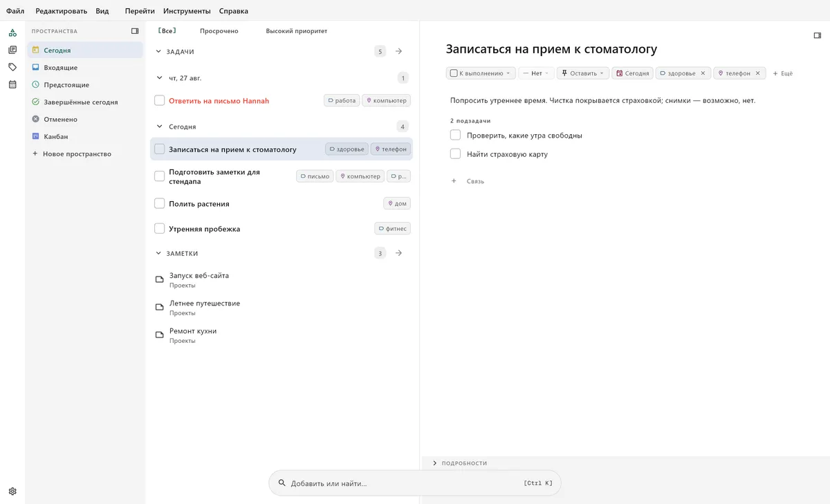Click the search magnifier icon
This screenshot has width=830, height=504.
pos(282,483)
